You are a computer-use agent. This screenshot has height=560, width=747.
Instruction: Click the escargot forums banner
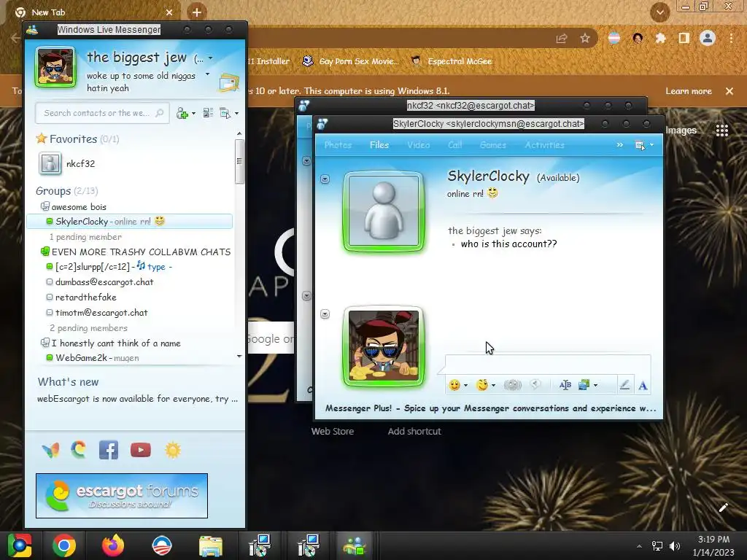[122, 496]
